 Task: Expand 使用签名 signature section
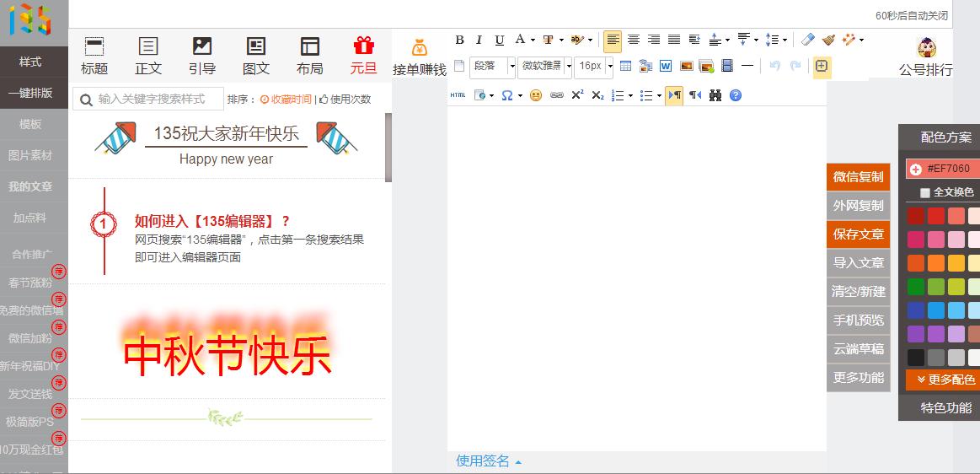tap(489, 461)
